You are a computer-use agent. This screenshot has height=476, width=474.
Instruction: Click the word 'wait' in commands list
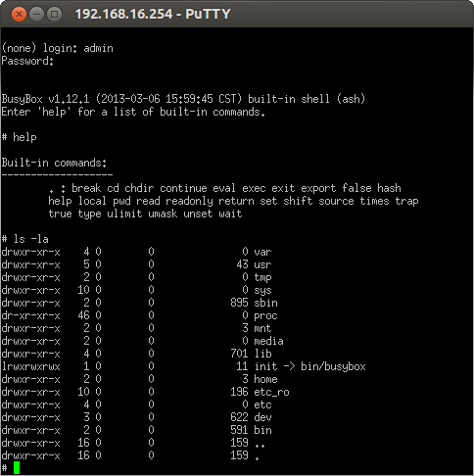point(230,214)
